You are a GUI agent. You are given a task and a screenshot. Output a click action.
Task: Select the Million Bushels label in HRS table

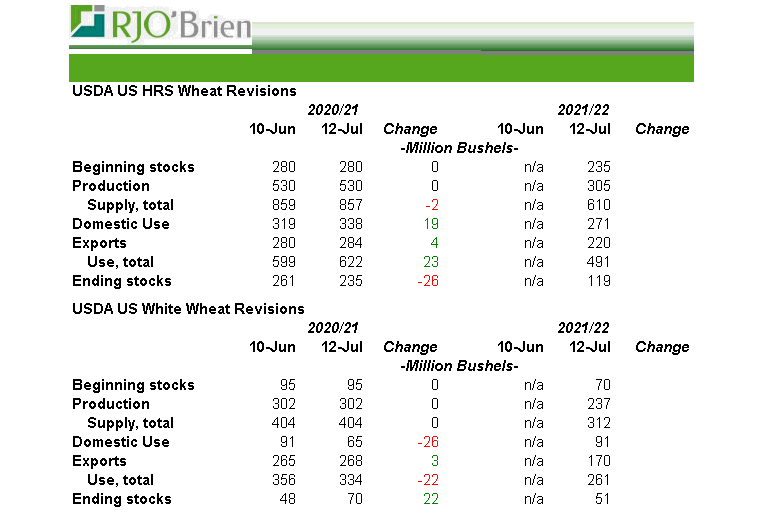pos(459,148)
